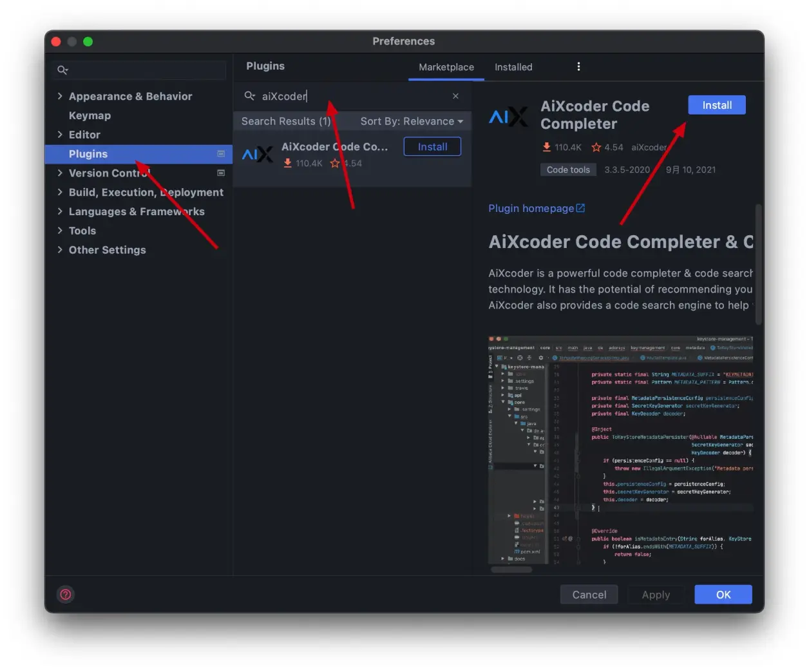The image size is (809, 672).
Task: Click the plugin preview screenshot
Action: 620,450
